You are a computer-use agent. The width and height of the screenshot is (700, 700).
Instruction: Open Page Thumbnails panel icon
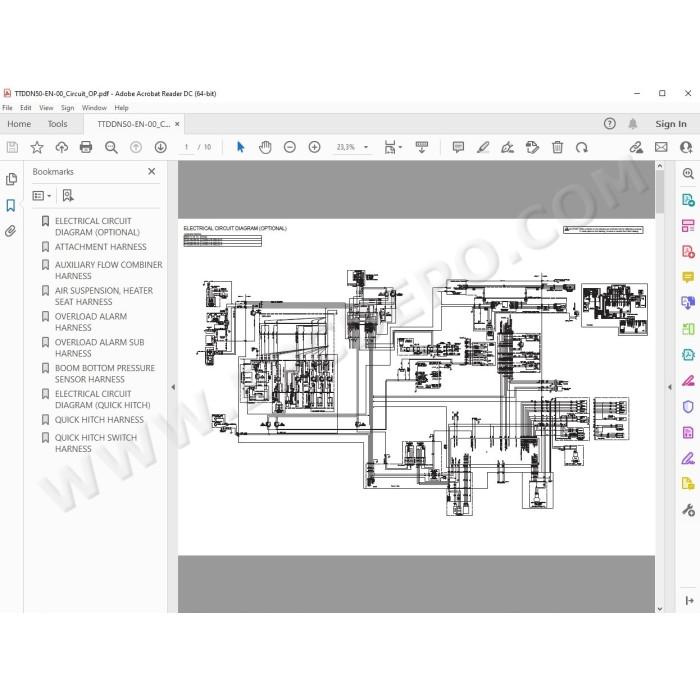(11, 179)
